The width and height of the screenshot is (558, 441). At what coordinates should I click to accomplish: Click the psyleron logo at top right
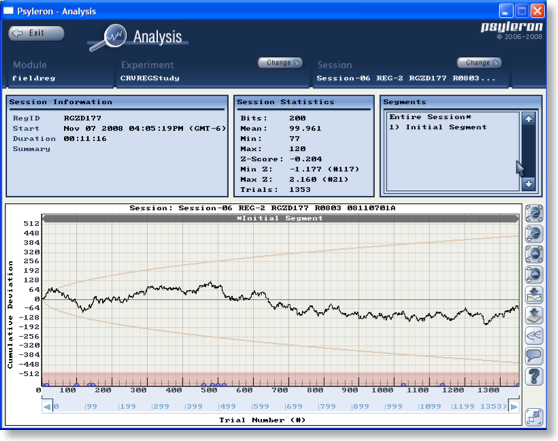[512, 27]
